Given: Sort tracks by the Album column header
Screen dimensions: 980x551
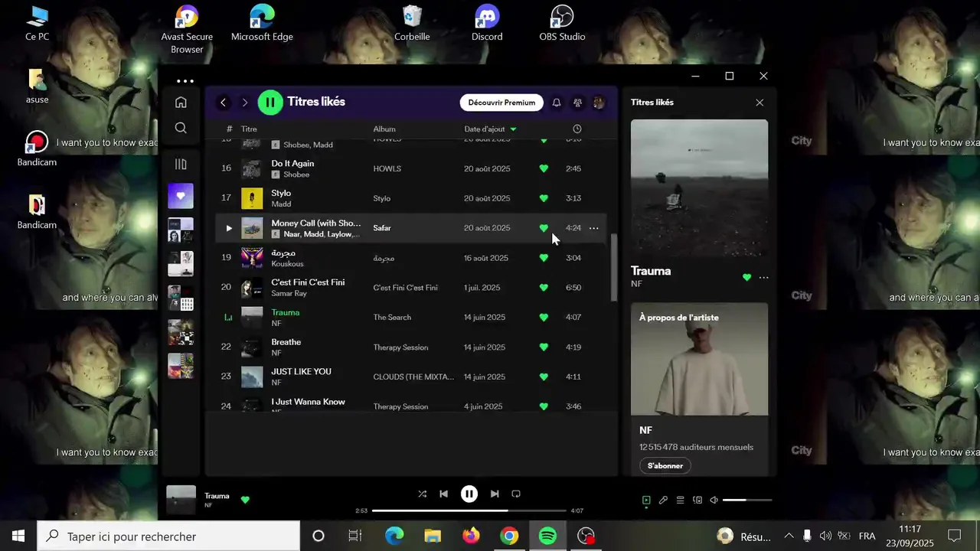Looking at the screenshot, I should (384, 129).
